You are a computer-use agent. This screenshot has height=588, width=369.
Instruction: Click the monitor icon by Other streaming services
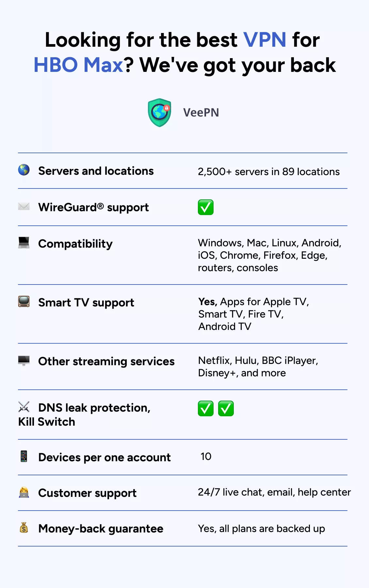point(24,361)
